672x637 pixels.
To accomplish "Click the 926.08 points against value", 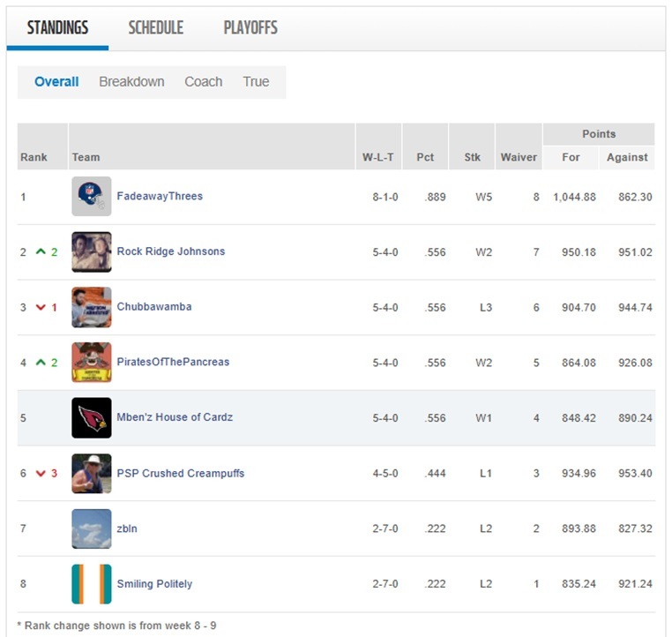I will click(x=635, y=363).
